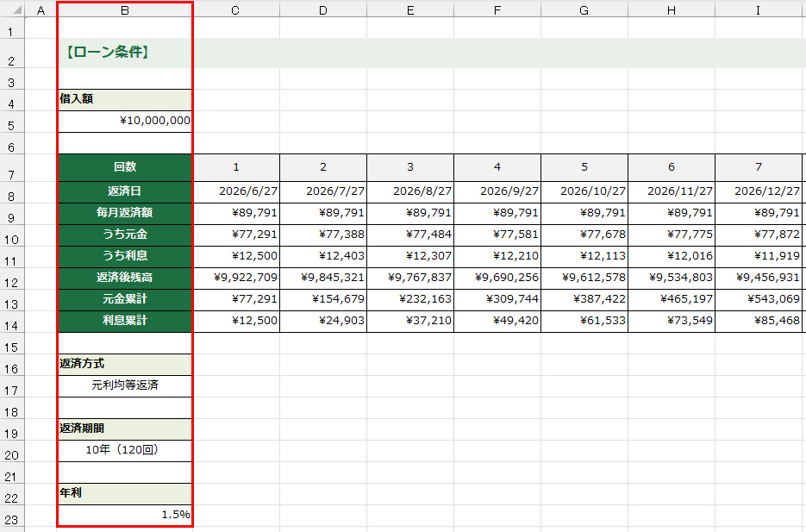
Task: Select the 1.5% interest rate cell
Action: 125,515
